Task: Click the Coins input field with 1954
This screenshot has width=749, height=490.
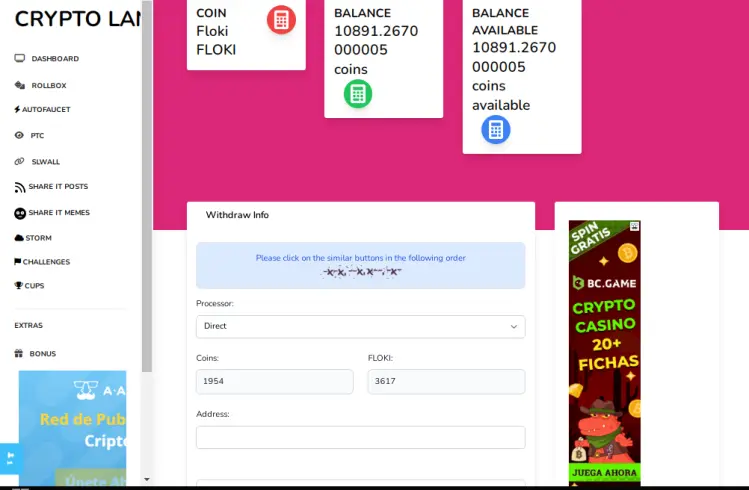Action: [x=275, y=382]
